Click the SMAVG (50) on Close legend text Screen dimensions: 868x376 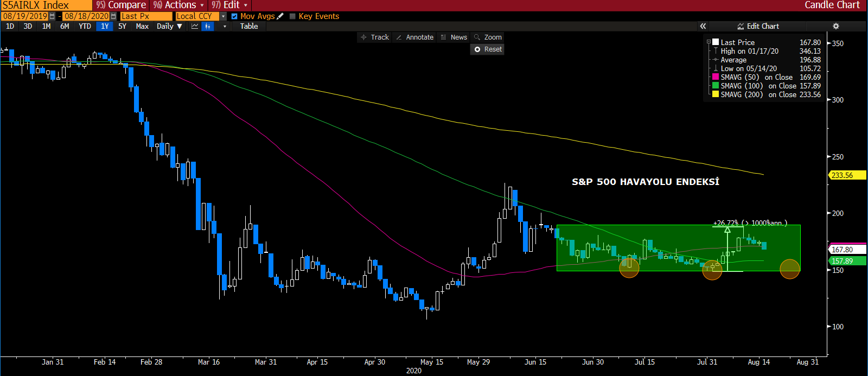click(757, 77)
